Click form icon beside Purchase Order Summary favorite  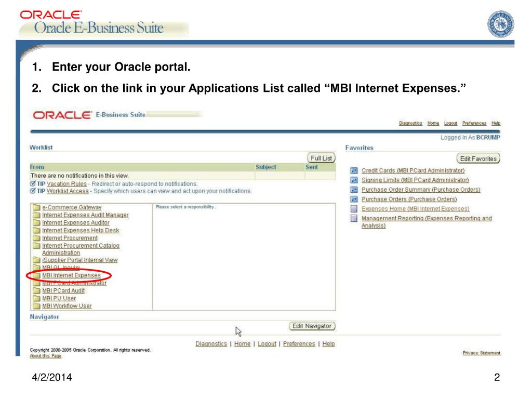tap(354, 190)
